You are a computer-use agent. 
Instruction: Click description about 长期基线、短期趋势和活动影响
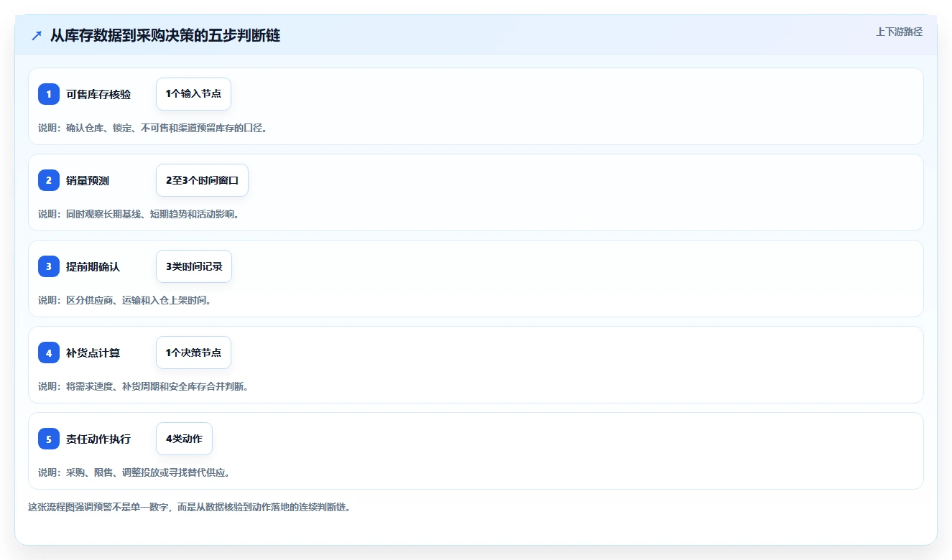(x=139, y=214)
